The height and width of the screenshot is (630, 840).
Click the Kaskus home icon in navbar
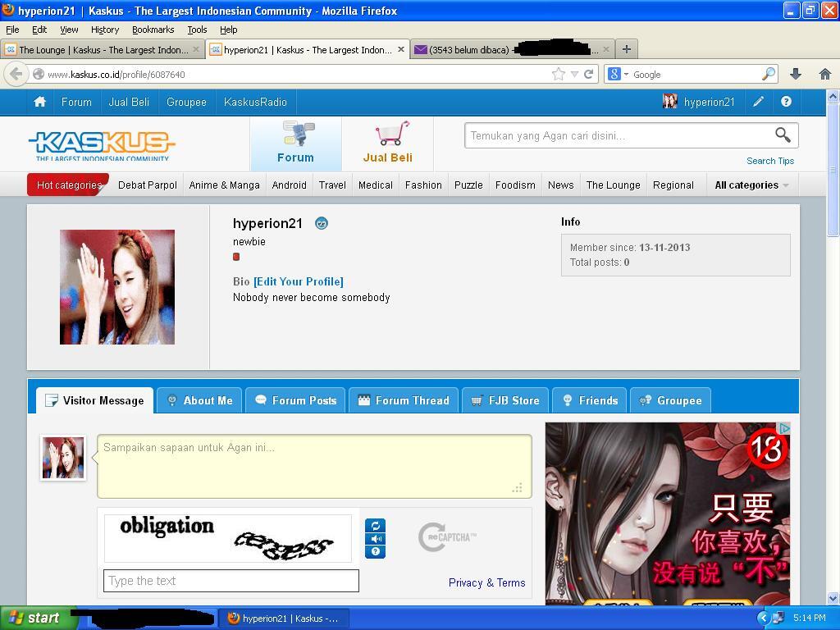[x=39, y=102]
